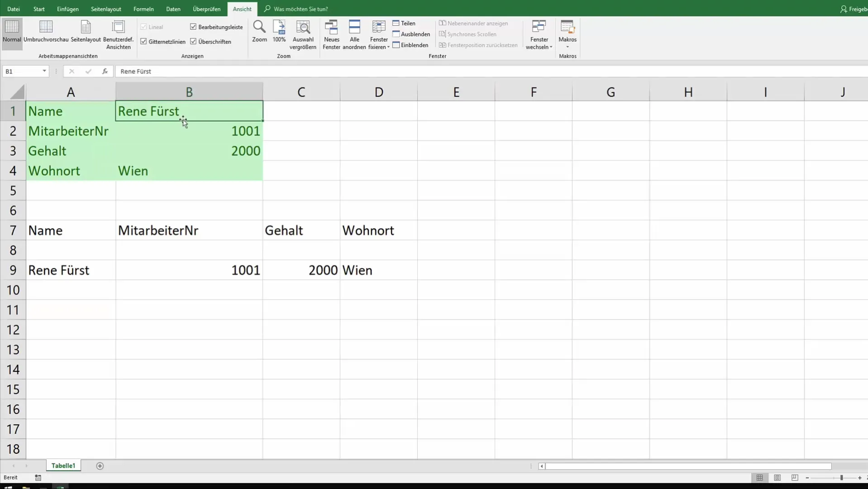Select the Seitenlayout view icon
This screenshot has height=489, width=868.
pyautogui.click(x=86, y=32)
